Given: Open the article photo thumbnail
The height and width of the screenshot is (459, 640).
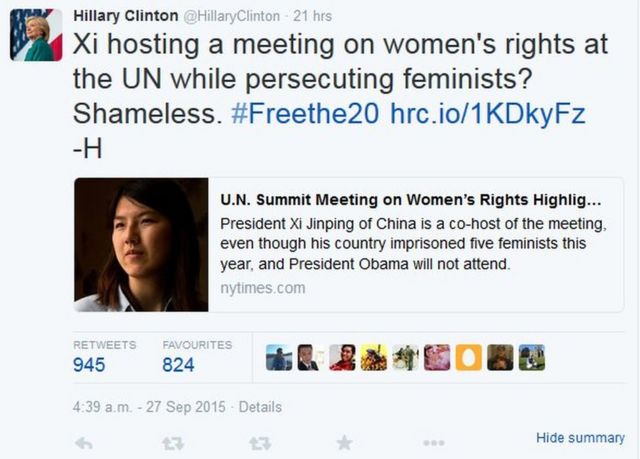Looking at the screenshot, I should click(x=140, y=244).
